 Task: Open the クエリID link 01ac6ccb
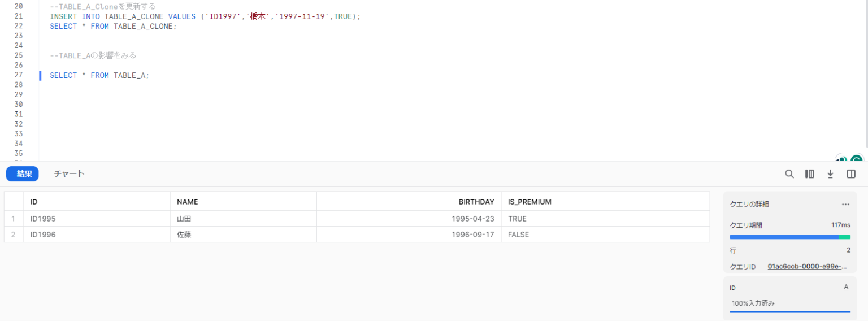click(x=808, y=266)
